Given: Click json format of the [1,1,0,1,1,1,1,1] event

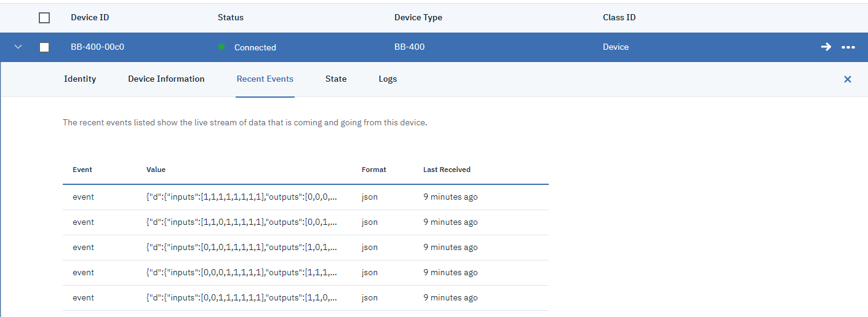Looking at the screenshot, I should (x=370, y=222).
